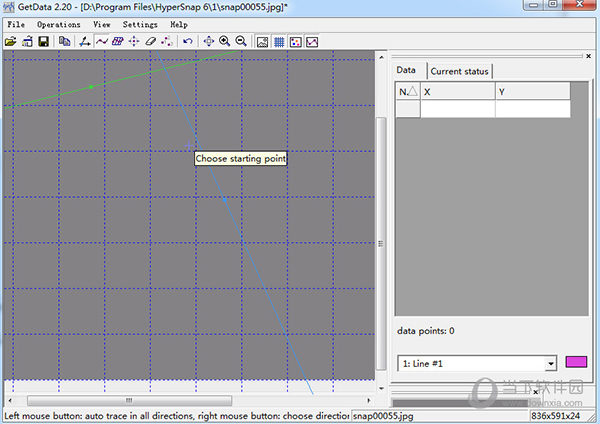Viewport: 600px width, 424px height.
Task: Click the vertical scrollbar down arrow
Action: point(381,388)
